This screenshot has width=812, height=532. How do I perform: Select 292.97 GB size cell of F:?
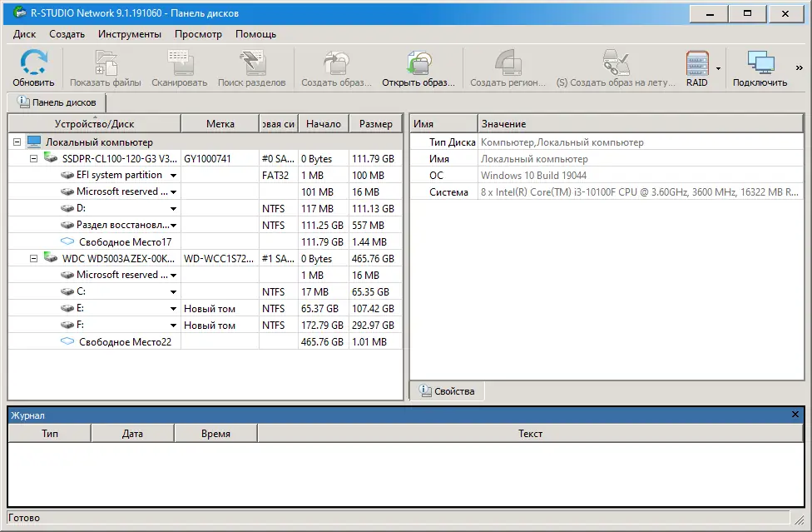coord(375,326)
